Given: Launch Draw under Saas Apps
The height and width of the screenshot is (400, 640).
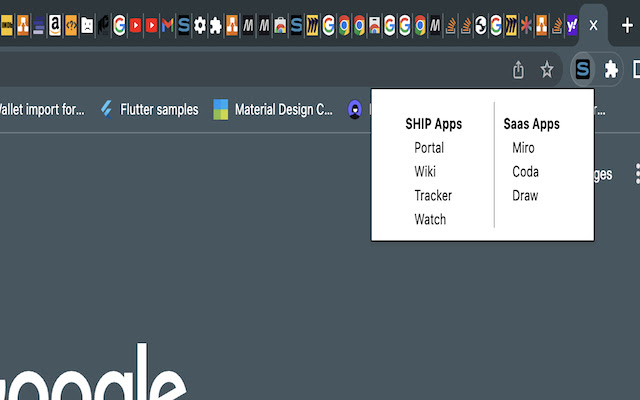Looking at the screenshot, I should (x=525, y=196).
